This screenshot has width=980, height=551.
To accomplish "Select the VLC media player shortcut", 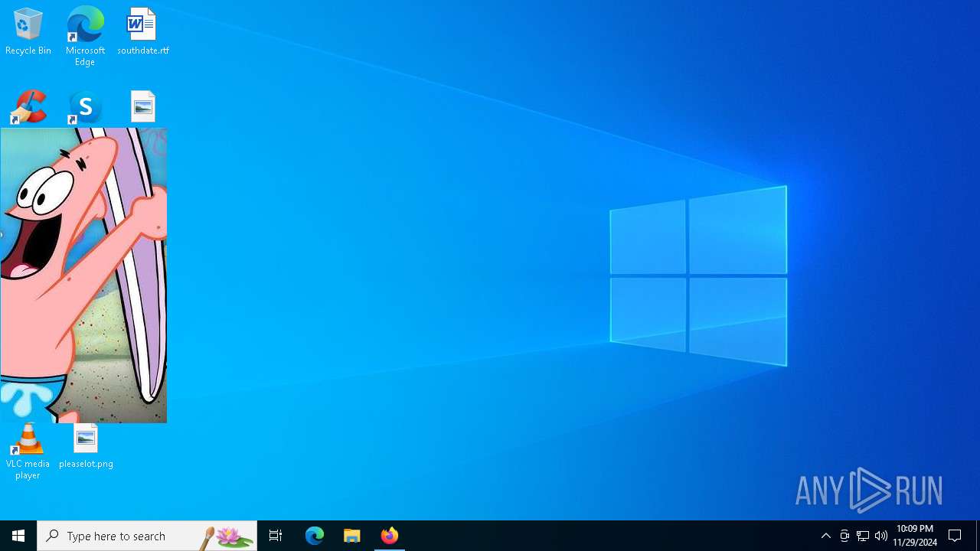I will click(x=28, y=452).
